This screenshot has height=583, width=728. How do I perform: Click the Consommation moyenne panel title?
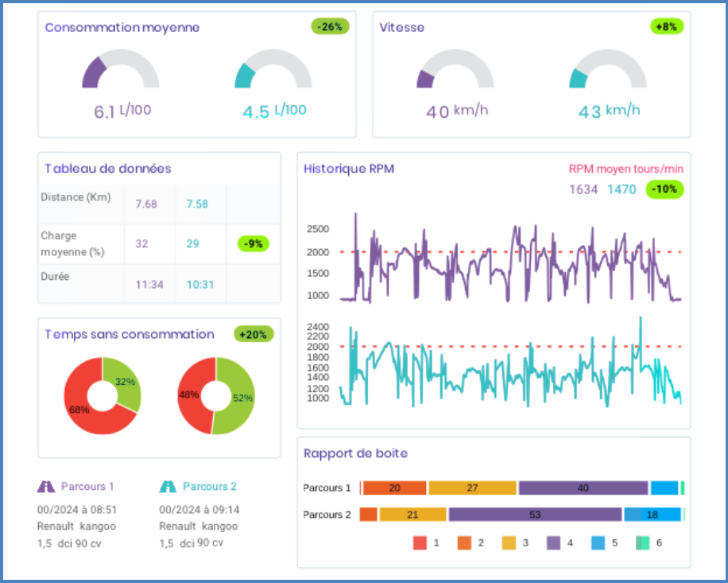point(122,27)
